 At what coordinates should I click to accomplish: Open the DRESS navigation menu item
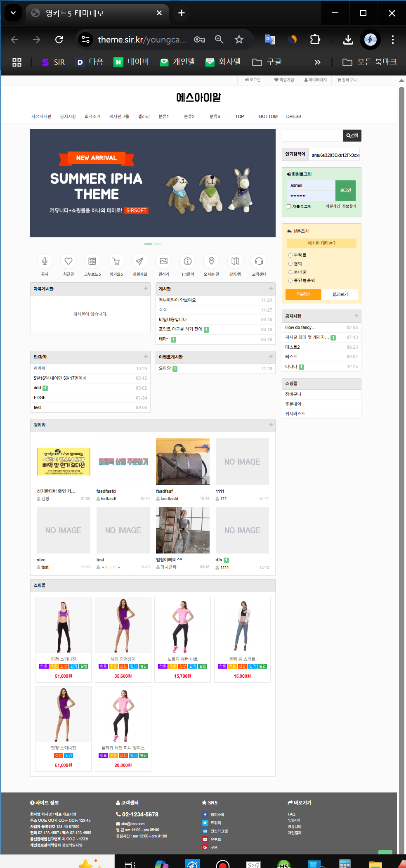pos(293,116)
